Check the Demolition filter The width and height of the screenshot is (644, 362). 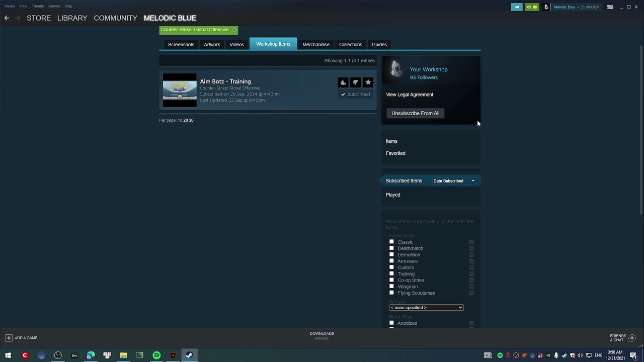391,254
